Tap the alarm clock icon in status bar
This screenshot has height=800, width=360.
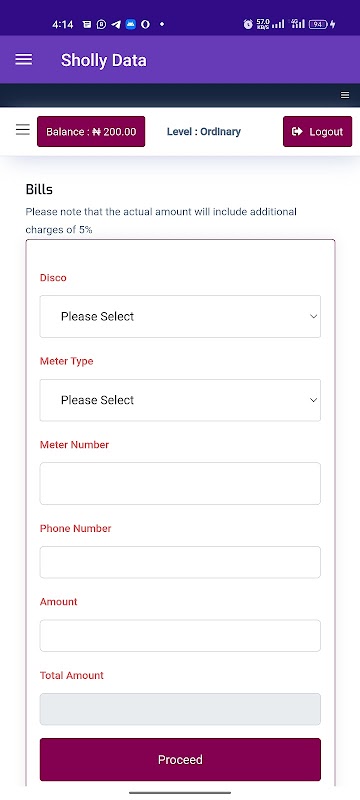(248, 24)
